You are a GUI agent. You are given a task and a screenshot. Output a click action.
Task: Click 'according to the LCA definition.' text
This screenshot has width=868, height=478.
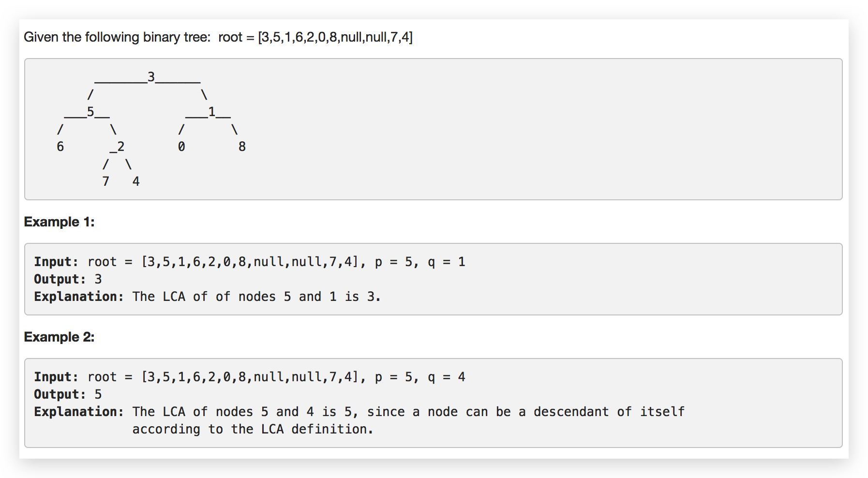pyautogui.click(x=253, y=429)
